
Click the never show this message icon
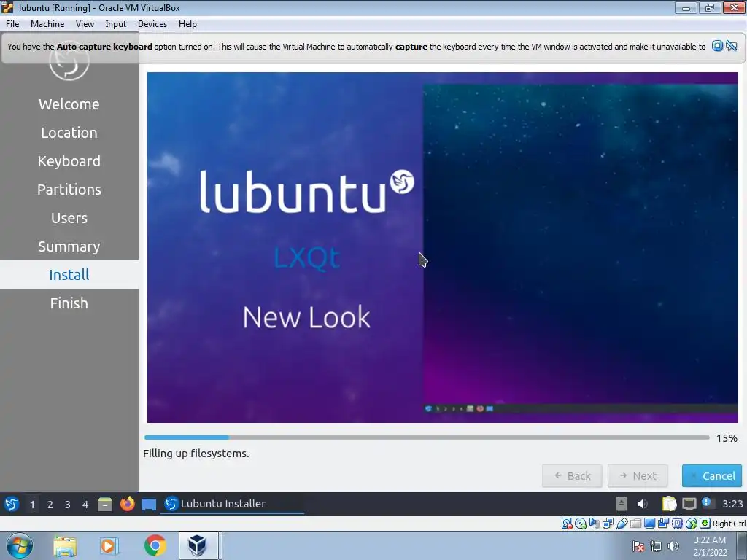(x=732, y=46)
